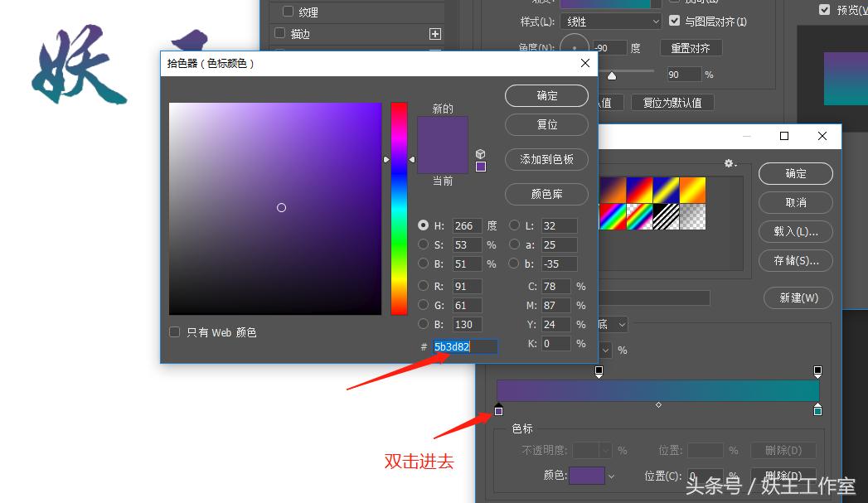The width and height of the screenshot is (868, 503).
Task: Select the orange-yellow gradient preset
Action: click(x=694, y=189)
